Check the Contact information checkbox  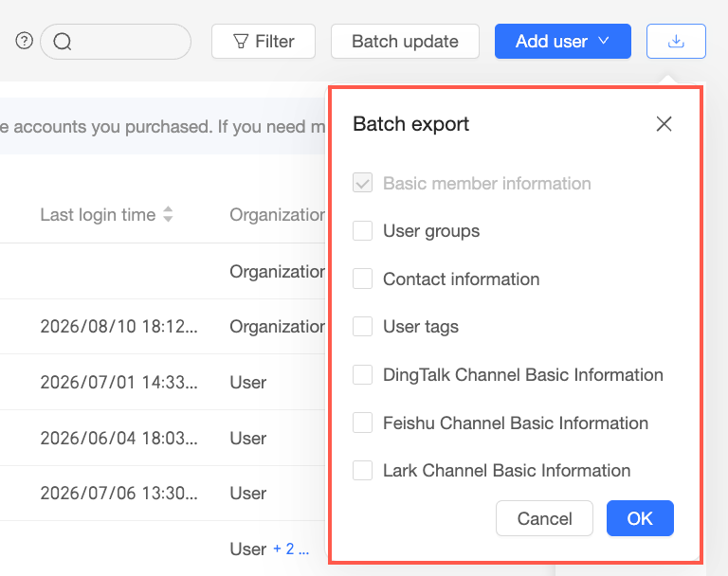coord(362,279)
